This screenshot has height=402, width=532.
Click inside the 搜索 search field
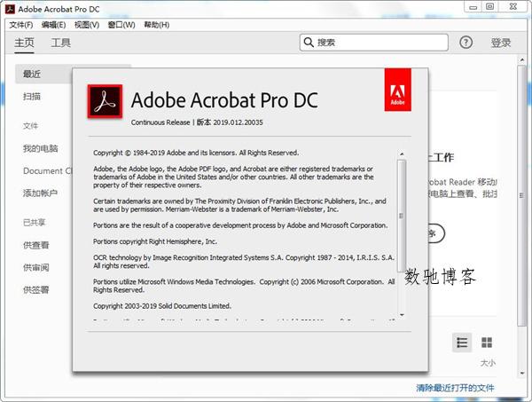pyautogui.click(x=374, y=43)
